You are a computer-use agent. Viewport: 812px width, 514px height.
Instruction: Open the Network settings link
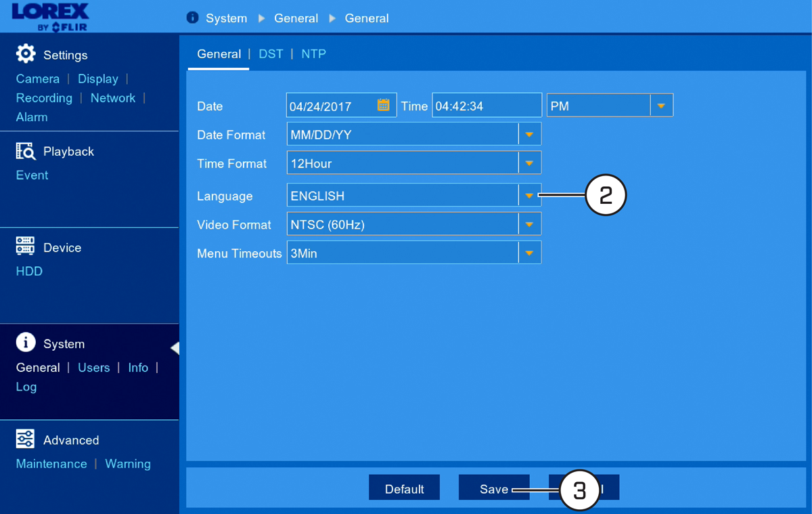coord(113,98)
